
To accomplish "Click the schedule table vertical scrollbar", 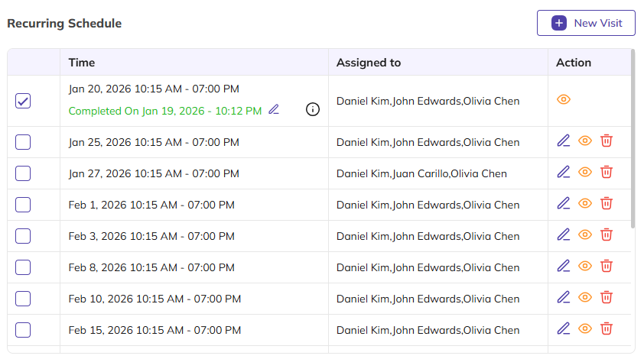I will [633, 137].
